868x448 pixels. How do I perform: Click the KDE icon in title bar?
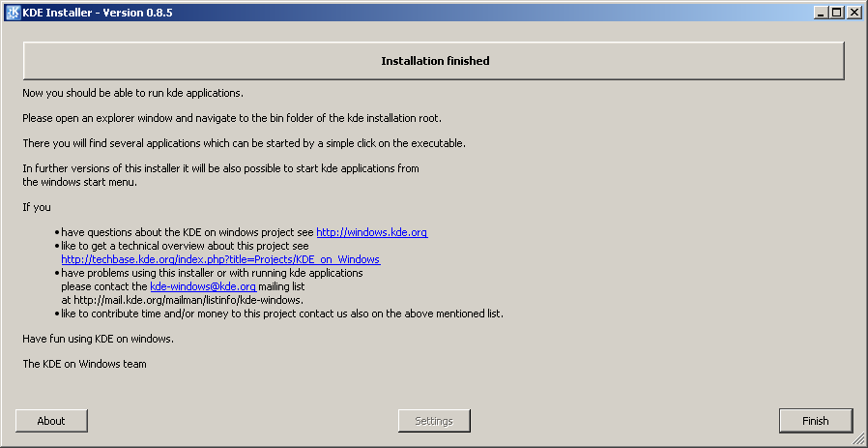[x=13, y=13]
